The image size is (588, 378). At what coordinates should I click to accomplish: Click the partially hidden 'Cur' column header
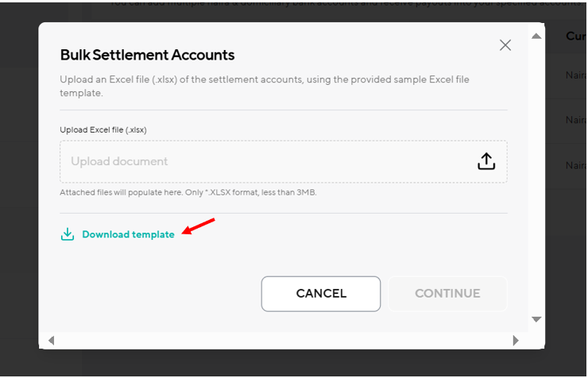576,36
